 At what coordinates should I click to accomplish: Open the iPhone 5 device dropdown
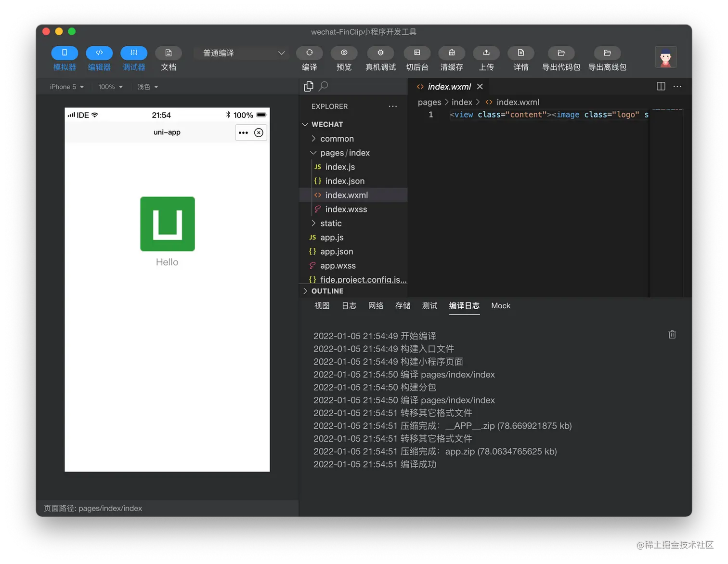67,87
